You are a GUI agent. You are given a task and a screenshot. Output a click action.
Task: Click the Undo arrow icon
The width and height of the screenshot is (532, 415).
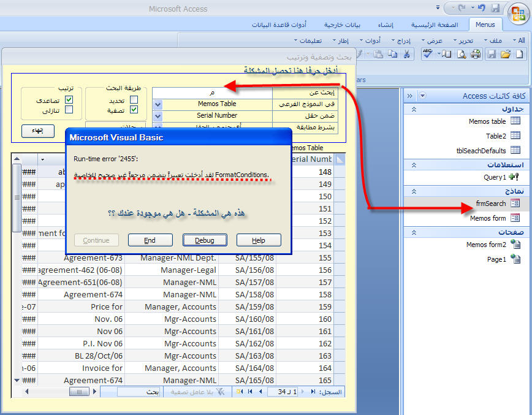[x=482, y=8]
